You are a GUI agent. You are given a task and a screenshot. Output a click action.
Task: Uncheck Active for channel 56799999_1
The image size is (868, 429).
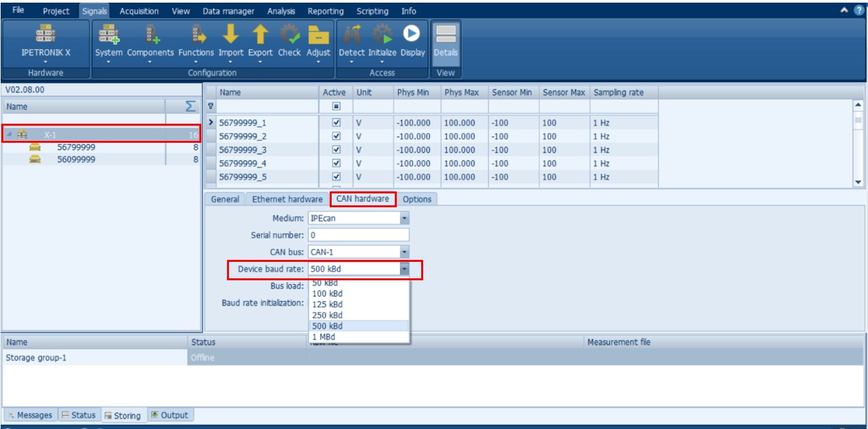[x=337, y=123]
